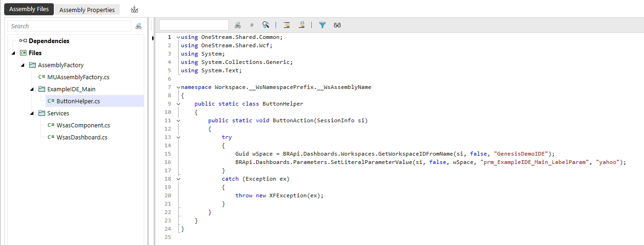Click the compile assembly icon beside tabs

coord(135,9)
